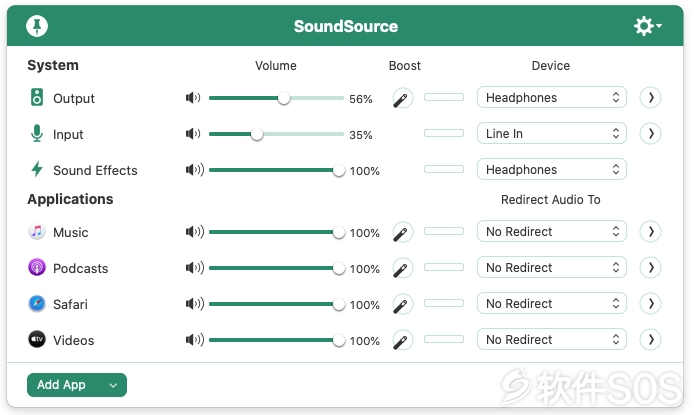The width and height of the screenshot is (694, 415).
Task: Click the Podcasts level meter
Action: pyautogui.click(x=444, y=267)
